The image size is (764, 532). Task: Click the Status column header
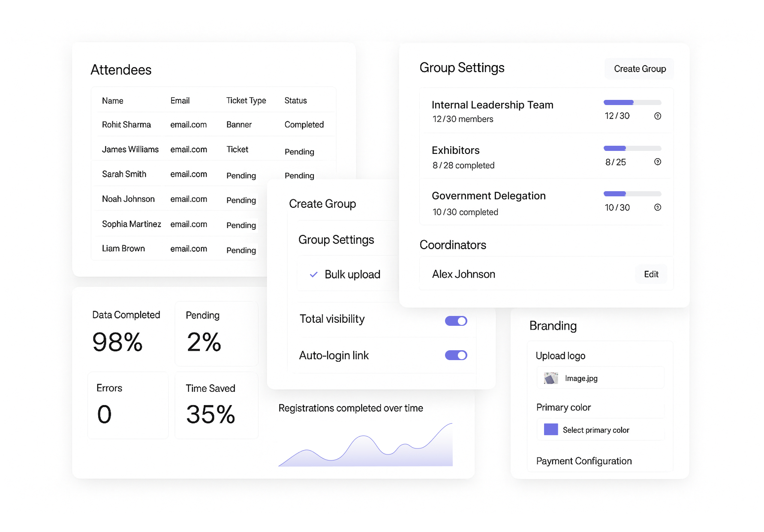(295, 101)
